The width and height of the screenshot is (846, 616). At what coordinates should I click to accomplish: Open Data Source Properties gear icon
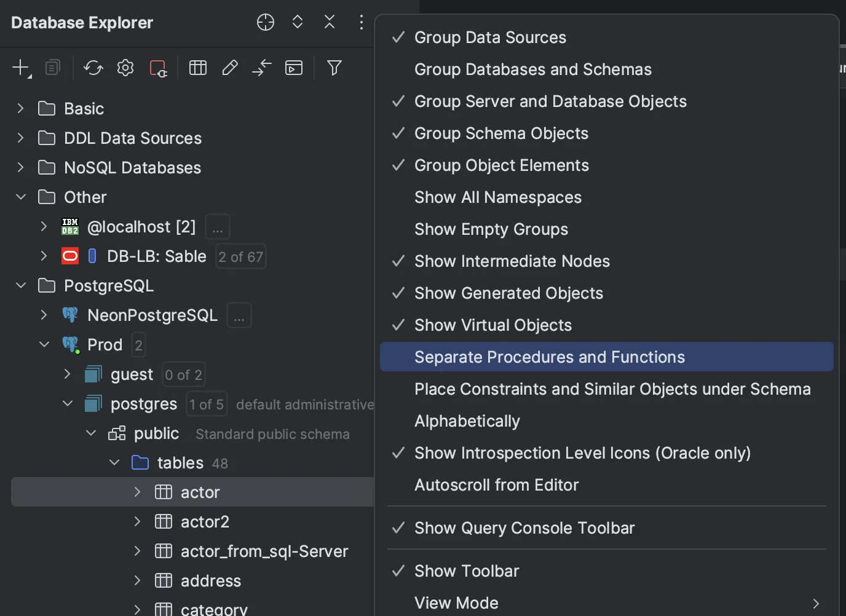point(125,68)
